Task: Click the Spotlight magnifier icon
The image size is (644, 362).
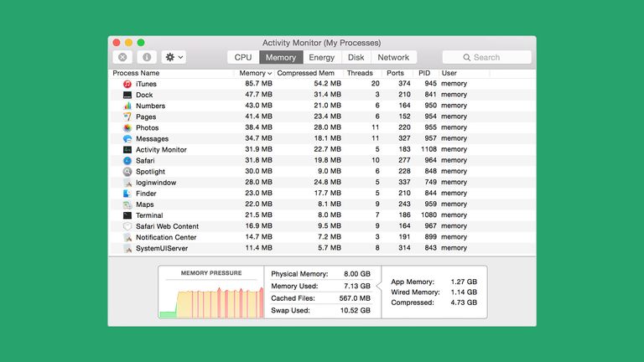Action: click(x=127, y=172)
